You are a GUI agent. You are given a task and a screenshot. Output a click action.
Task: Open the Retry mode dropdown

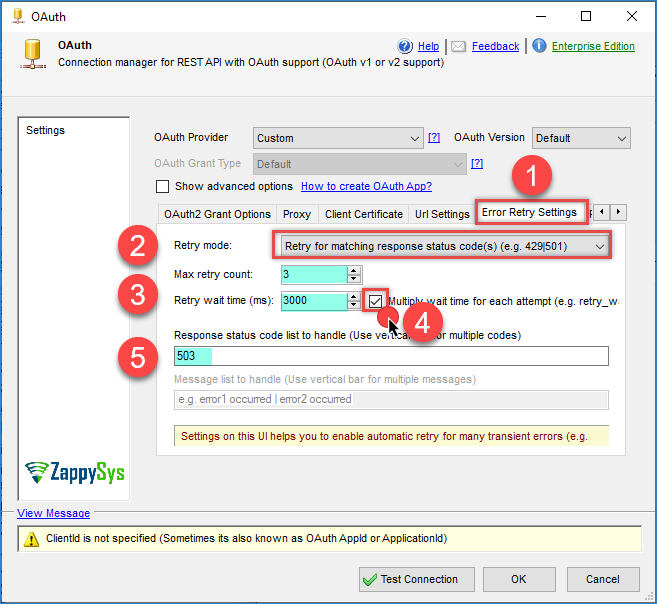point(440,246)
